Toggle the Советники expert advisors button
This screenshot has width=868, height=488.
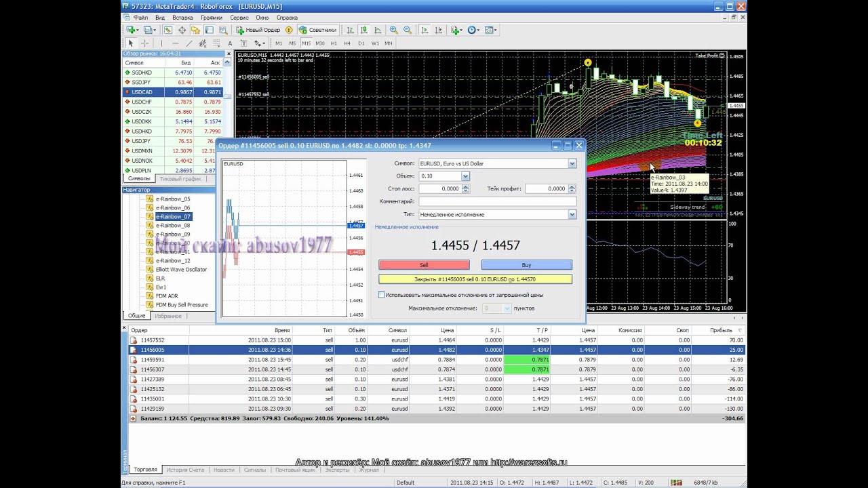[x=317, y=30]
